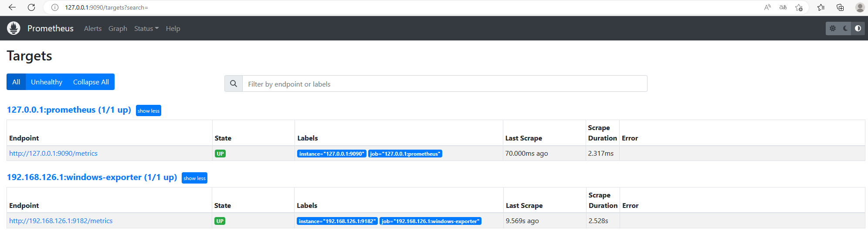Click the browser address bar URL
Viewport: 868px width, 234px height.
(107, 7)
